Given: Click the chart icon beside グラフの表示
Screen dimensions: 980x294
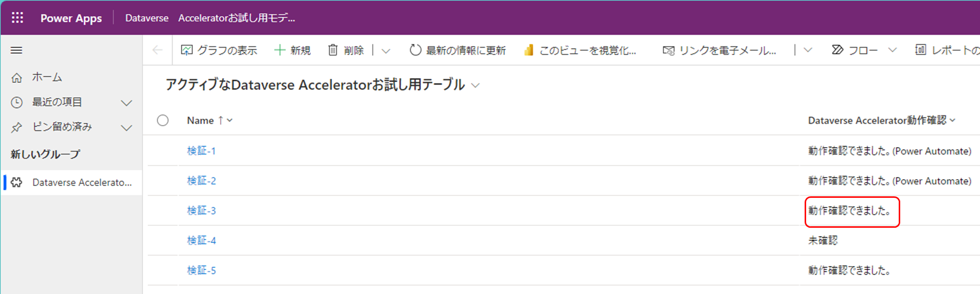Looking at the screenshot, I should pos(187,50).
